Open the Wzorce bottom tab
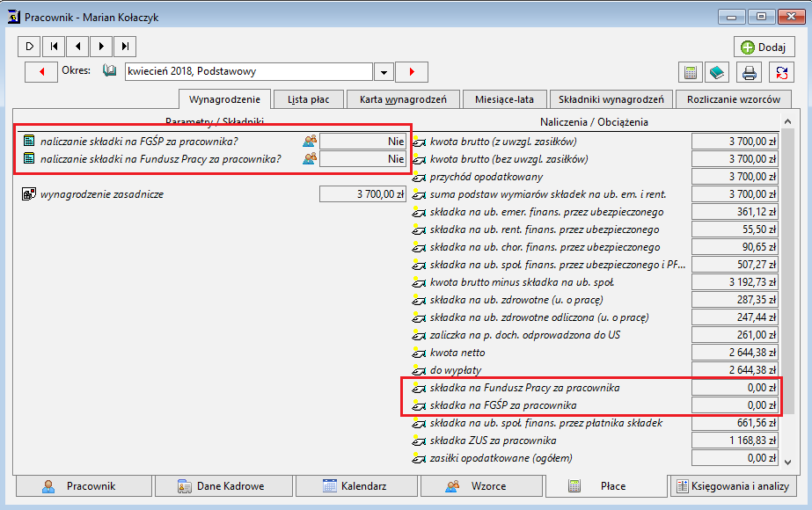812x510 pixels. [x=481, y=486]
